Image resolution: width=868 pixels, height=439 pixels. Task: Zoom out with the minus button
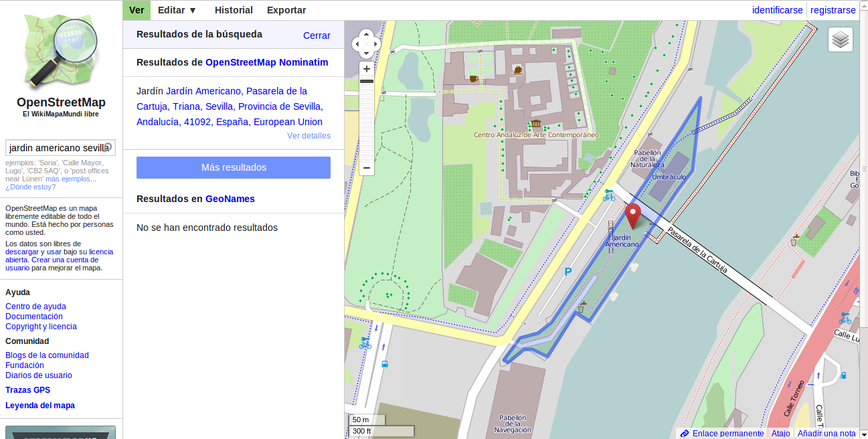(367, 167)
